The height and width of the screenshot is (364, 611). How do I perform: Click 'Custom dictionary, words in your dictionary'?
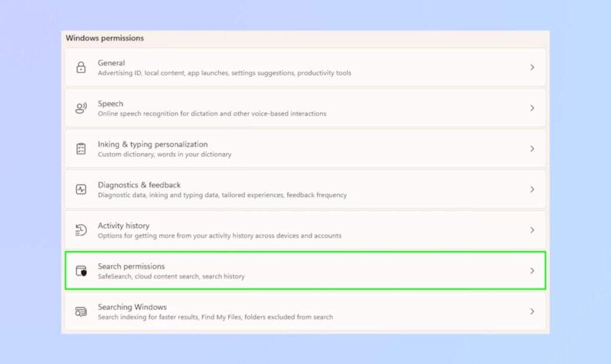(x=165, y=155)
